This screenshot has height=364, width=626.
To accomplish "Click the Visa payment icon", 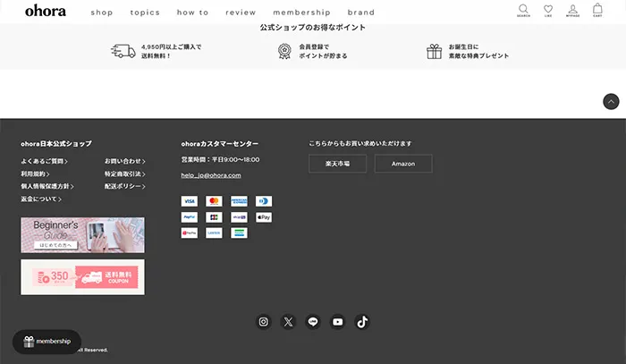I will click(x=190, y=201).
